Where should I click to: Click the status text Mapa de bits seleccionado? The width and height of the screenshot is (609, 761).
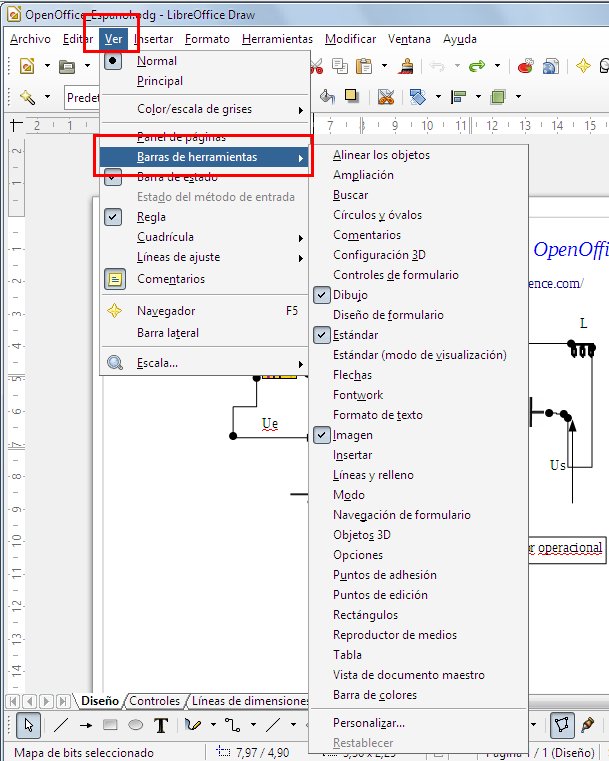(84, 753)
